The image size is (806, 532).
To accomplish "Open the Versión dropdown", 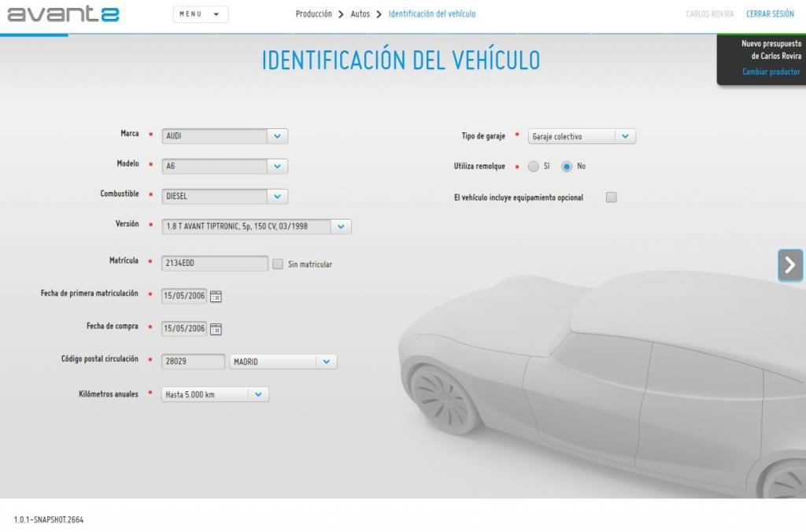I will (x=340, y=226).
